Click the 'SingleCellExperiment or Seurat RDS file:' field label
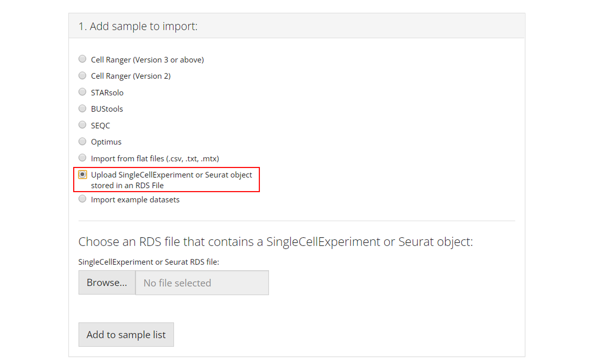This screenshot has width=594, height=364. click(148, 262)
